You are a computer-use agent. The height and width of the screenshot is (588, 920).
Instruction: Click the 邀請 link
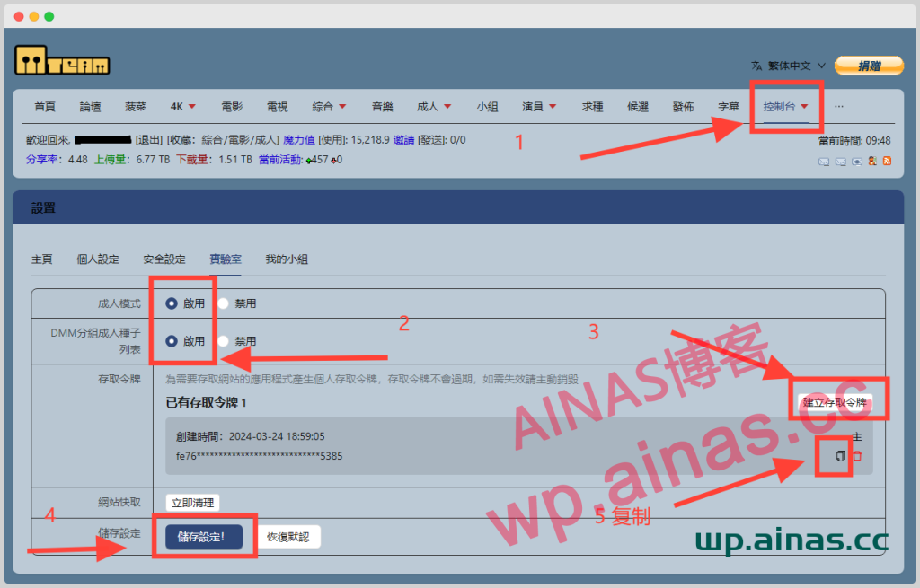403,140
